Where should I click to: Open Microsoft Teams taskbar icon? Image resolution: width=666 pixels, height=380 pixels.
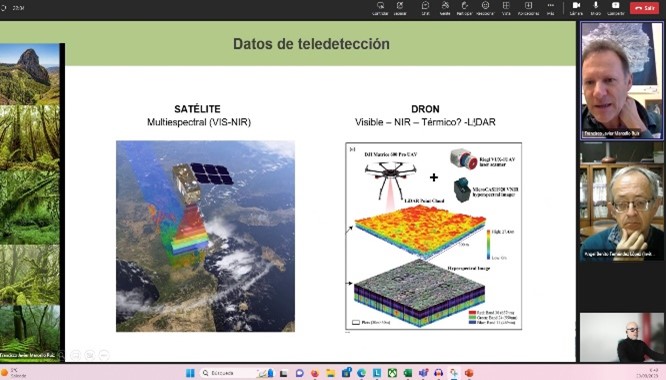(x=423, y=373)
